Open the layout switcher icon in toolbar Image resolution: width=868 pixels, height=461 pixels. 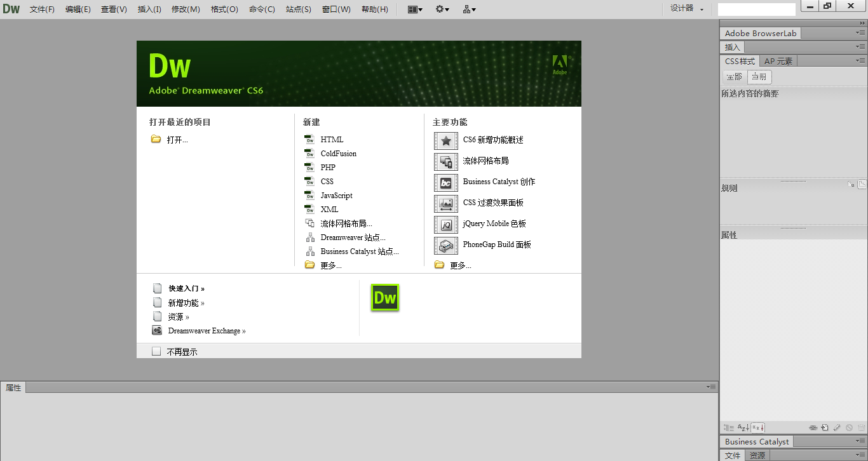415,10
